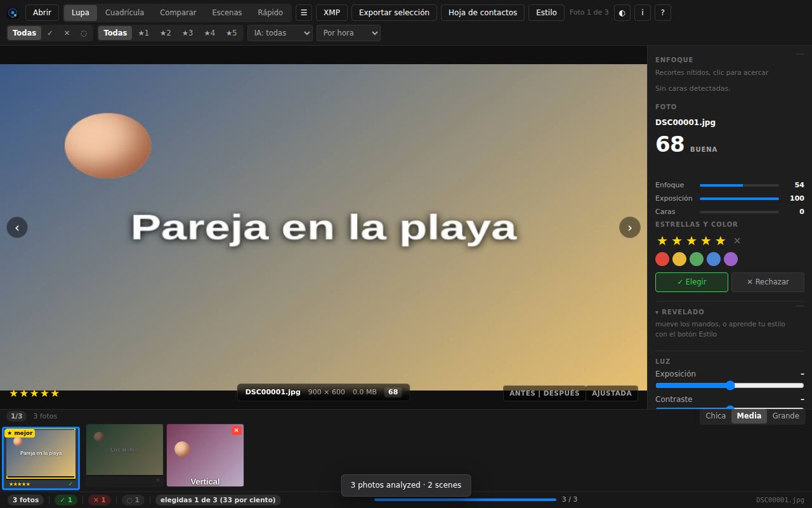
Task: Clear star rating with the x icon
Action: pyautogui.click(x=737, y=241)
